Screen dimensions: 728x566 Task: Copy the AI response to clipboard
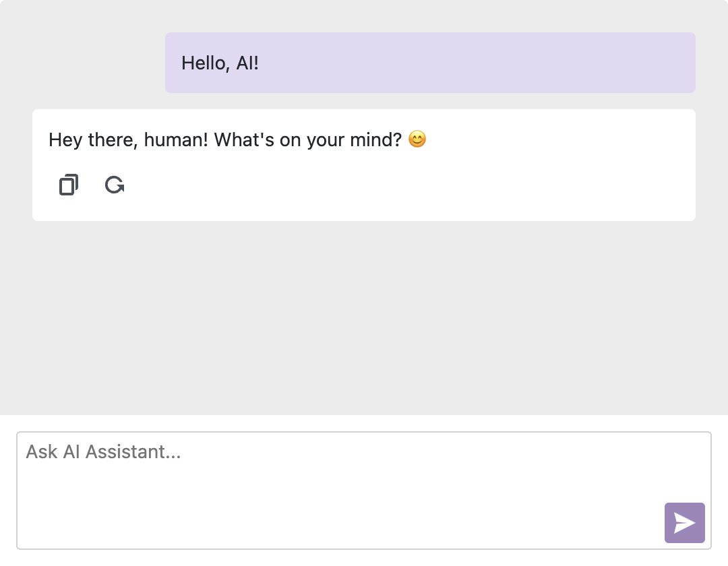pos(68,185)
